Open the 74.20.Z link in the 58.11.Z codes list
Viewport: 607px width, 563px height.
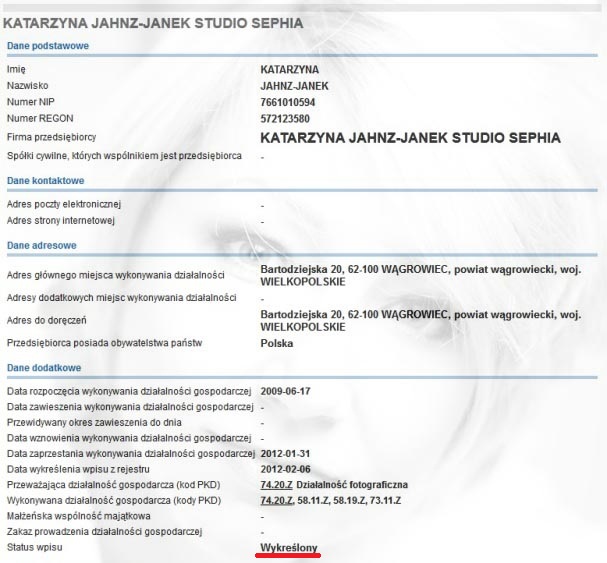[x=277, y=501]
